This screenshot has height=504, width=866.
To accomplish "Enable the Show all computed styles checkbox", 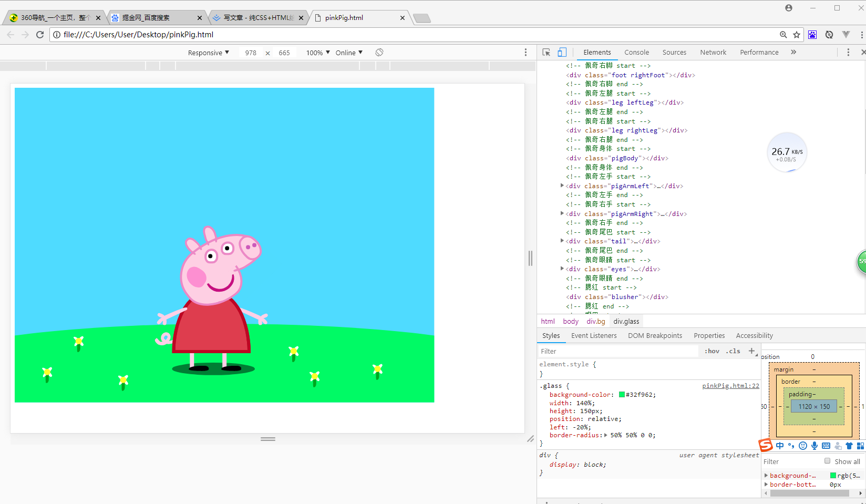I will pyautogui.click(x=828, y=461).
